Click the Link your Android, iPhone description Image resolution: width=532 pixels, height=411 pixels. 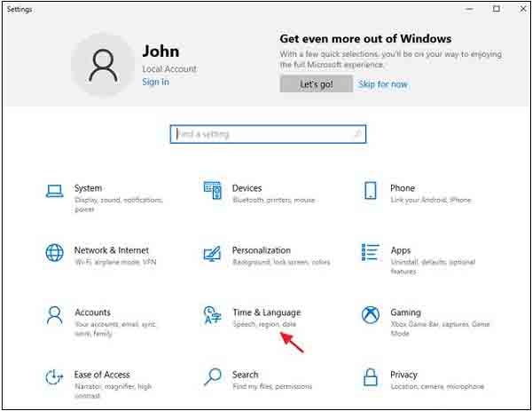pos(431,200)
